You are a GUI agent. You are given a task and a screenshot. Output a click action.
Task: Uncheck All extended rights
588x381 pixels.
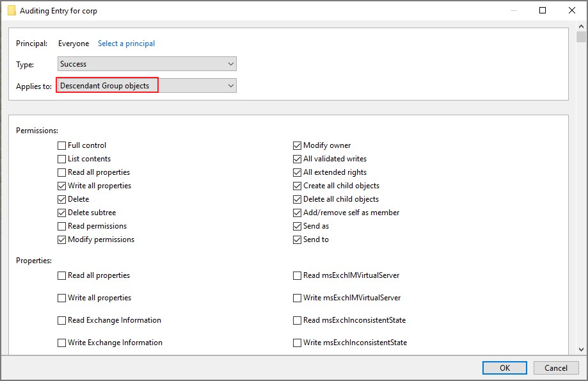[297, 173]
